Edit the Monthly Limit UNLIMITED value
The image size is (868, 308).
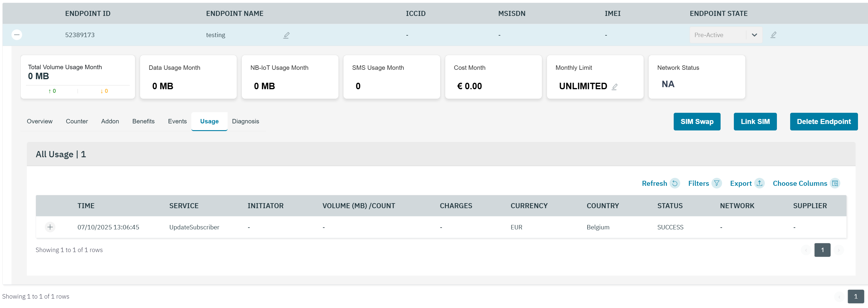point(615,87)
